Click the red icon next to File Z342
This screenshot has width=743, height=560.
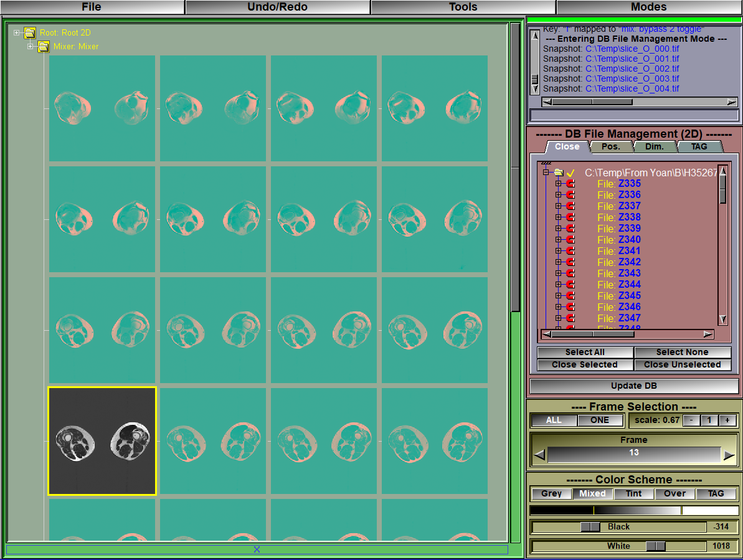point(570,262)
